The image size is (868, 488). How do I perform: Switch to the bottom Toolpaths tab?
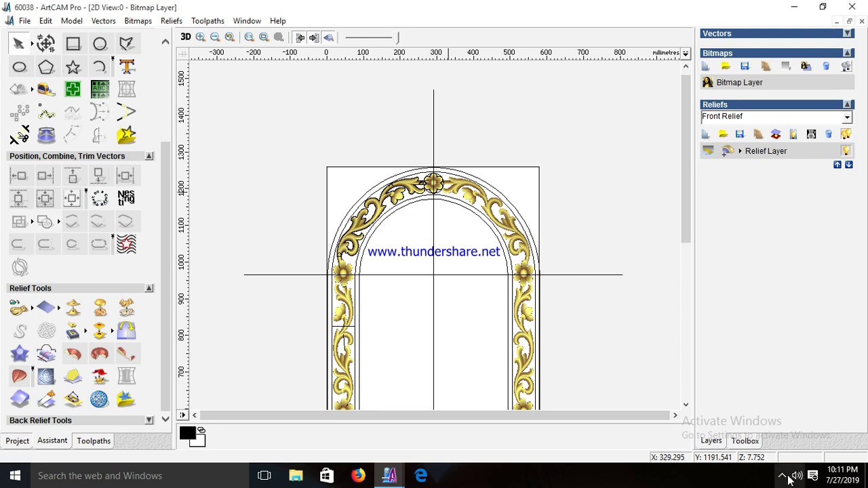tap(94, 441)
